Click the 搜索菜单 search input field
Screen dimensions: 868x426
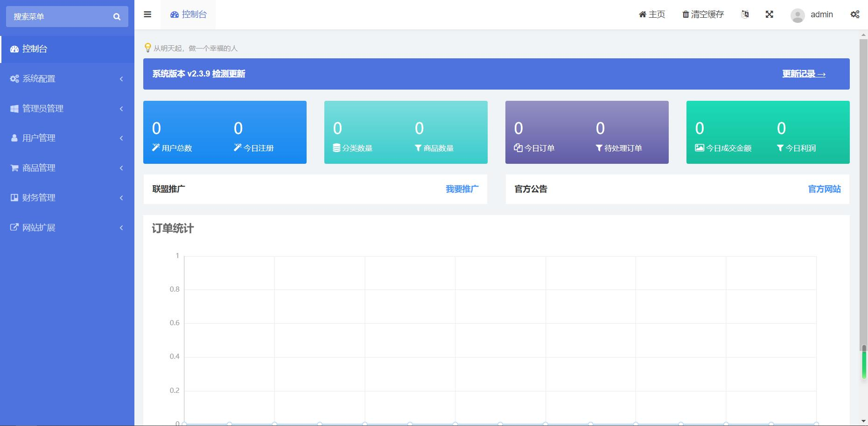[58, 17]
